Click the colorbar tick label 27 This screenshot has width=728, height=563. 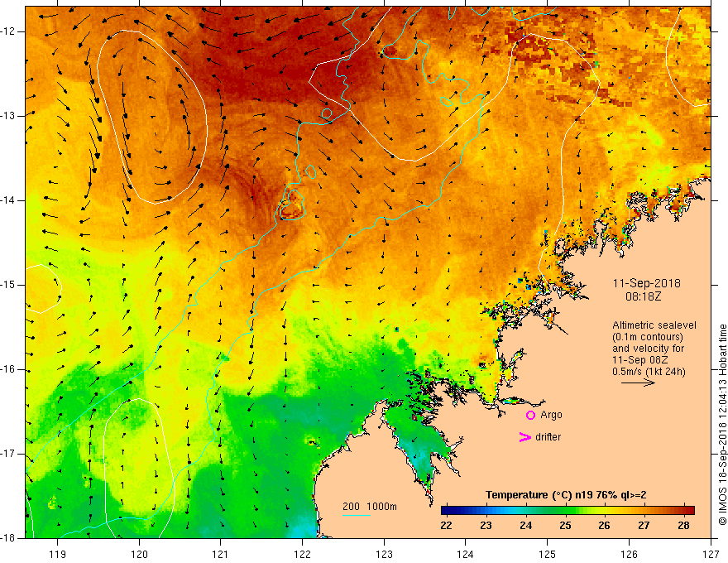click(x=644, y=526)
